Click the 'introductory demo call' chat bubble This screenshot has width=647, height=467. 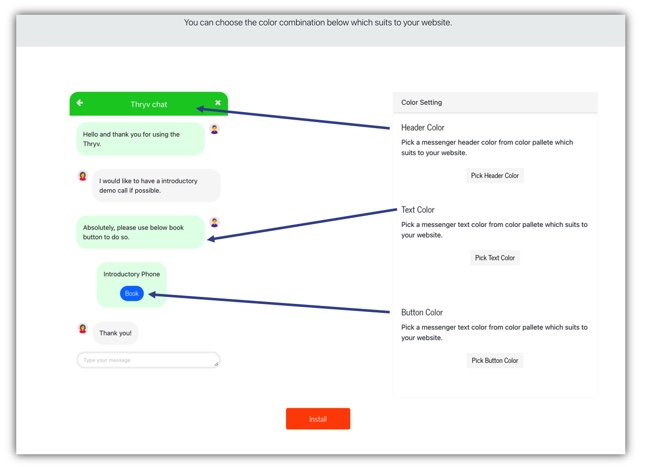156,186
